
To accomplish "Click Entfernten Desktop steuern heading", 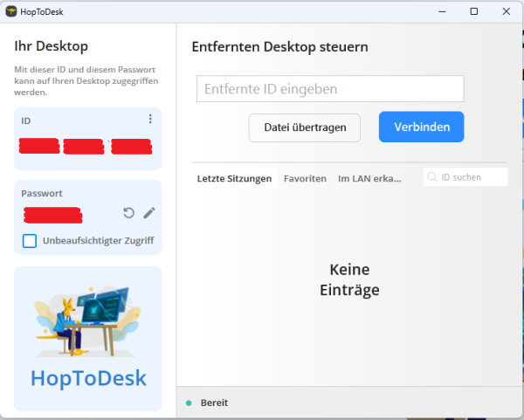I will 280,47.
